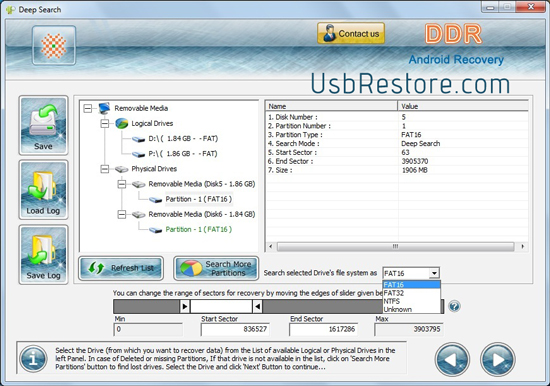The width and height of the screenshot is (550, 386).
Task: Select D:\ (1.84 GB - FAT) drive
Action: [x=183, y=139]
